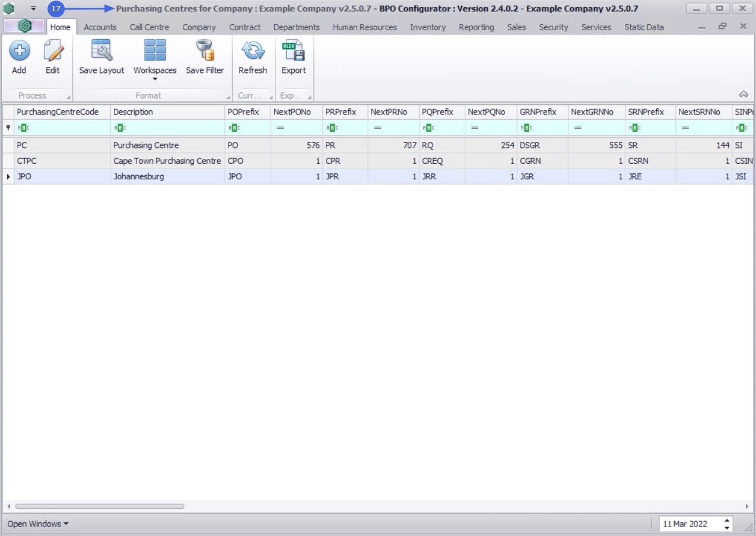Click the JGR prefix cell
Viewport: 756px width, 536px height.
coord(542,176)
